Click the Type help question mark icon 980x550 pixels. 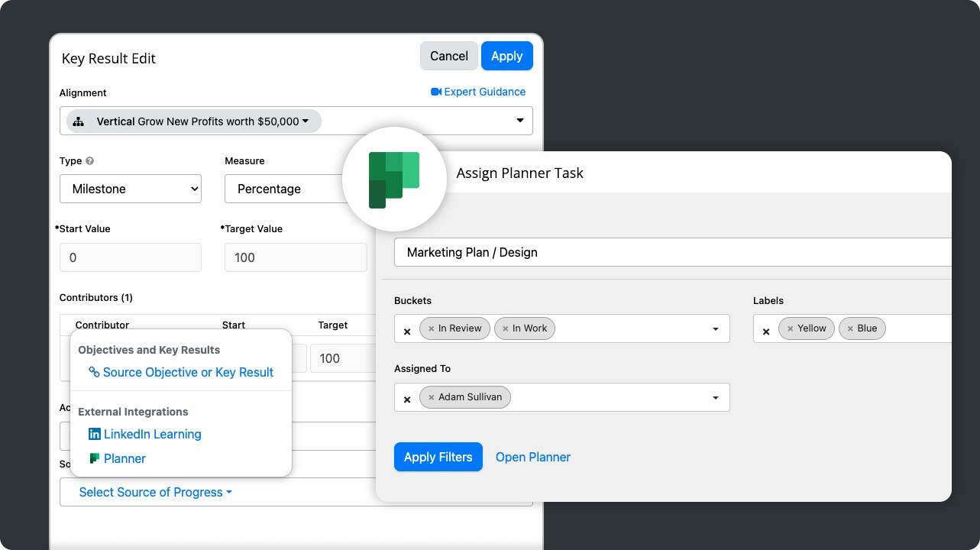tap(90, 161)
